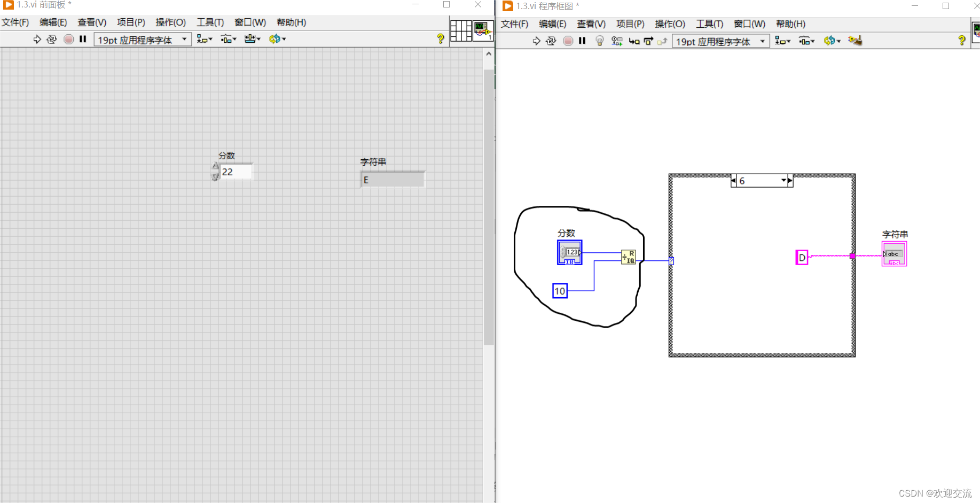
Task: Go to previous case in case selector
Action: [x=733, y=181]
